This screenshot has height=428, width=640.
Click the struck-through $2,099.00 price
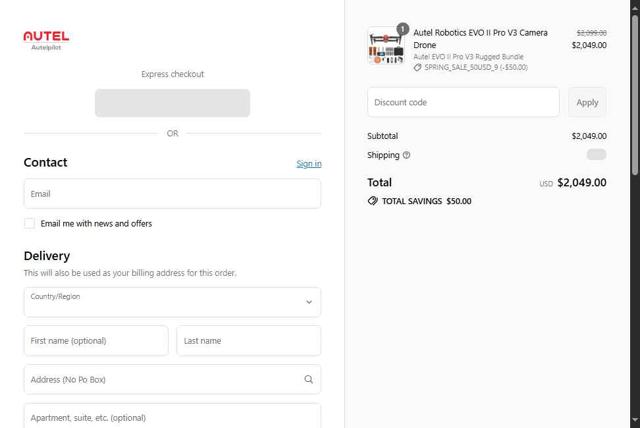click(x=591, y=33)
